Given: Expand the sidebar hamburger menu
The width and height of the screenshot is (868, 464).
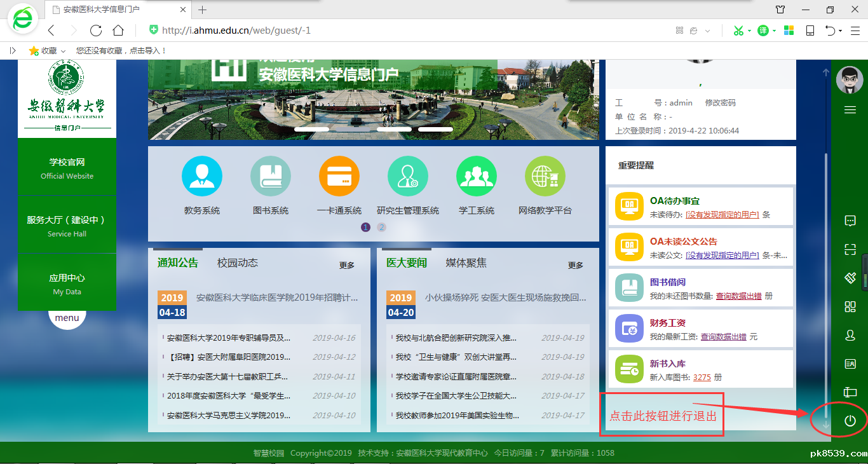Looking at the screenshot, I should tap(850, 110).
